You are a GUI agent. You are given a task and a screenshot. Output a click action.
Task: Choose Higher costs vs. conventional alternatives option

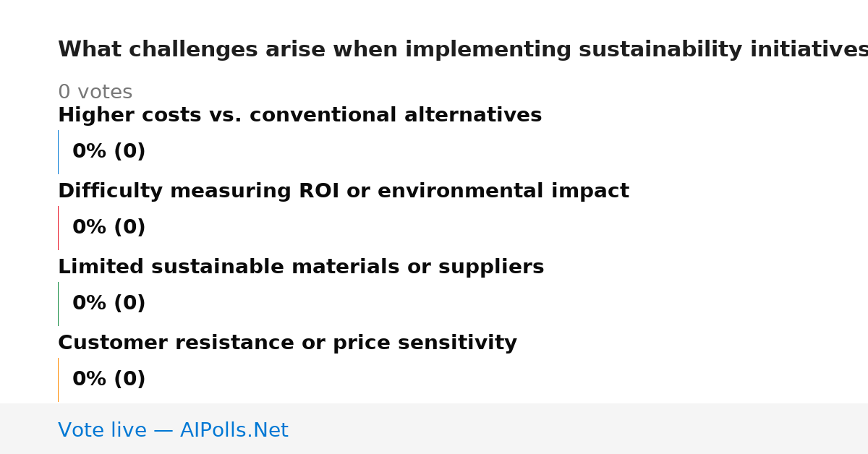(x=299, y=116)
